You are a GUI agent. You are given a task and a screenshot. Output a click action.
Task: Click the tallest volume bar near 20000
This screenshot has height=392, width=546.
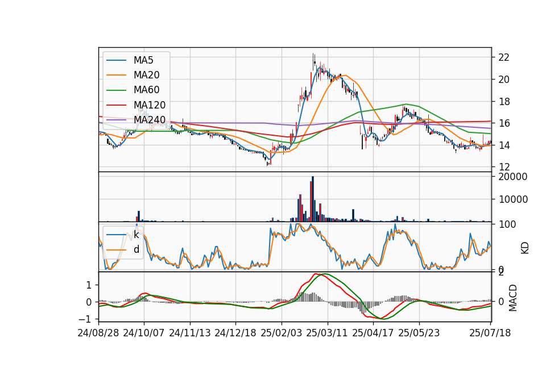coord(313,199)
